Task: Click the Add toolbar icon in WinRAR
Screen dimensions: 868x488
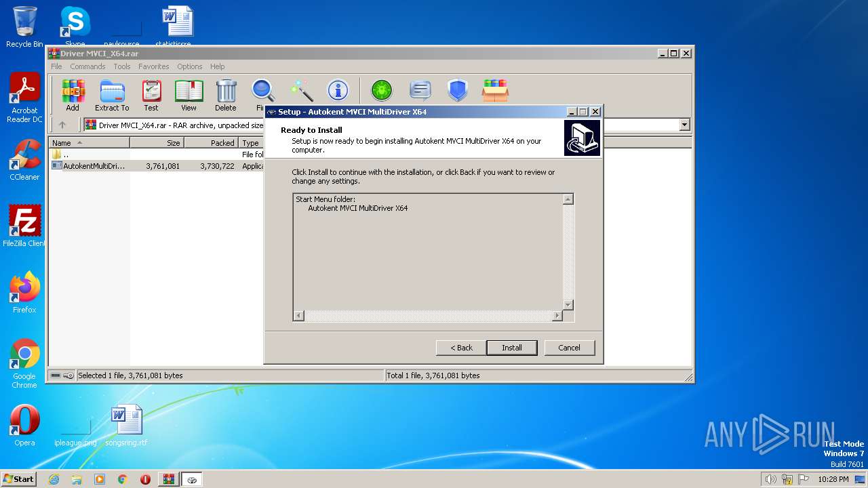Action: (x=73, y=95)
